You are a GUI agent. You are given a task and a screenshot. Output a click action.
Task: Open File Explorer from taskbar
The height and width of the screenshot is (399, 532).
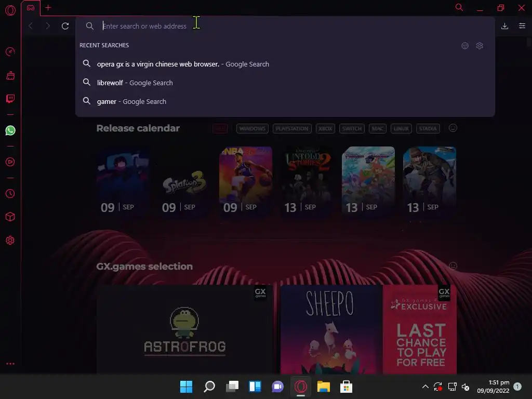[x=323, y=387]
